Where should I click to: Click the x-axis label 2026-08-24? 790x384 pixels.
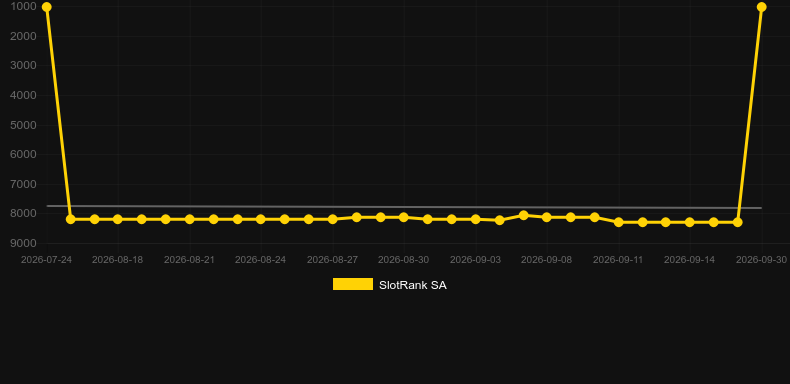point(260,260)
